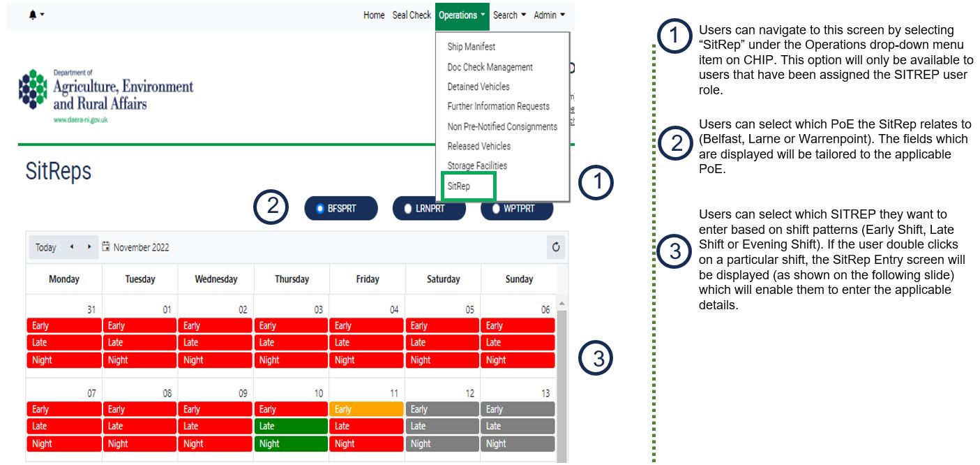Open the Search dropdown menu
The height and width of the screenshot is (465, 980).
[509, 15]
